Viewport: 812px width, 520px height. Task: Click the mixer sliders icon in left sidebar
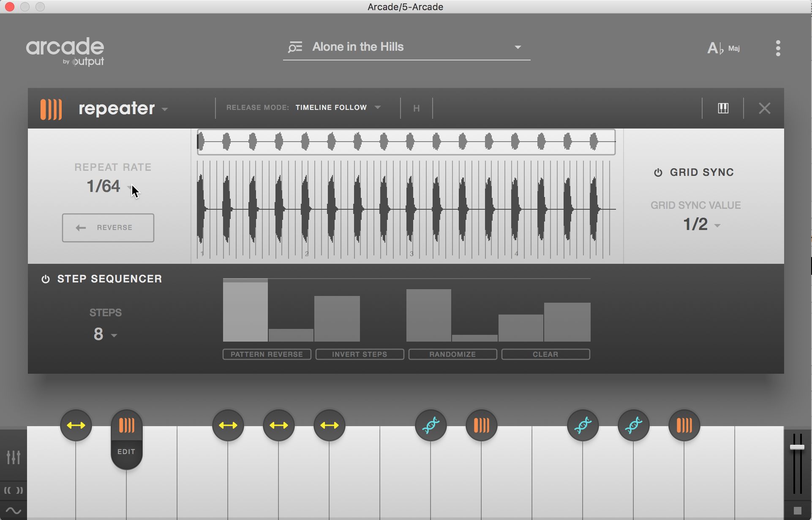pos(14,457)
